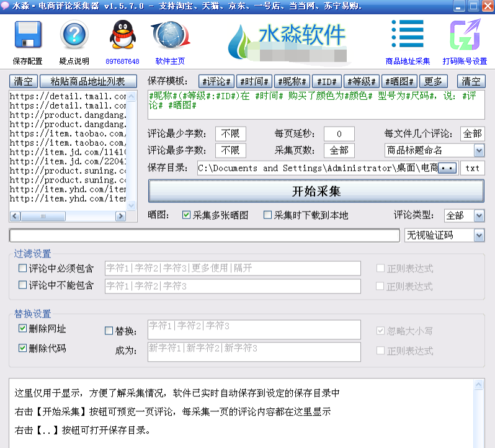
Task: Click the 评论最多字数 field
Action: coord(231,150)
